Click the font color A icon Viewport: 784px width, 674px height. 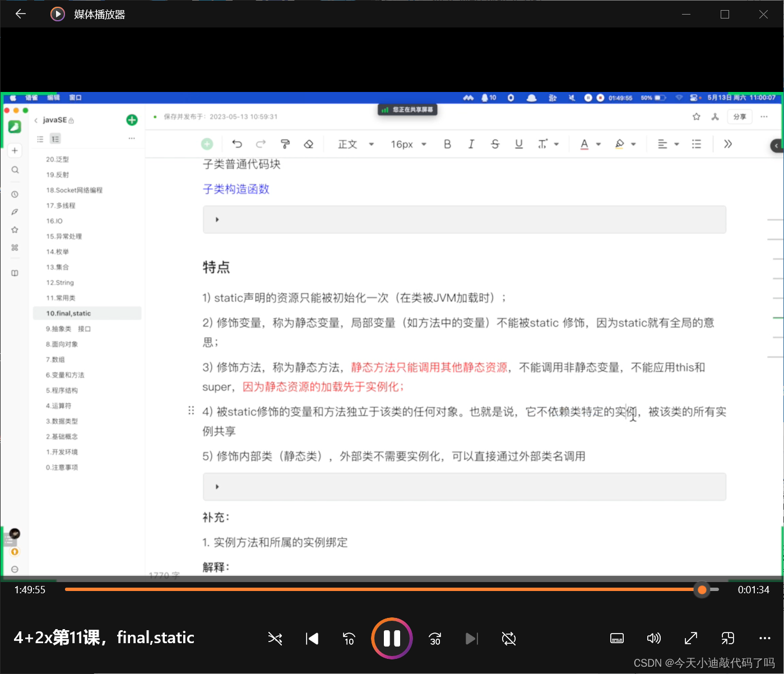click(584, 144)
